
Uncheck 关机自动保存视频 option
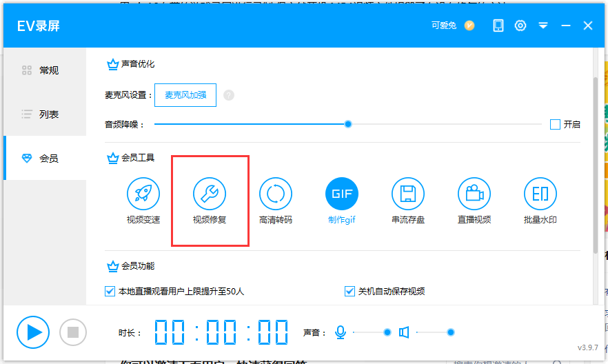point(349,291)
